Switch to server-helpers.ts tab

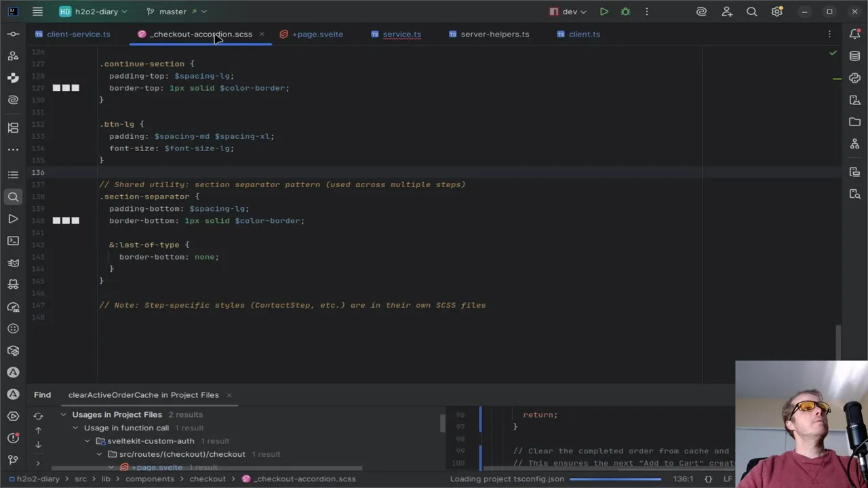click(x=488, y=34)
